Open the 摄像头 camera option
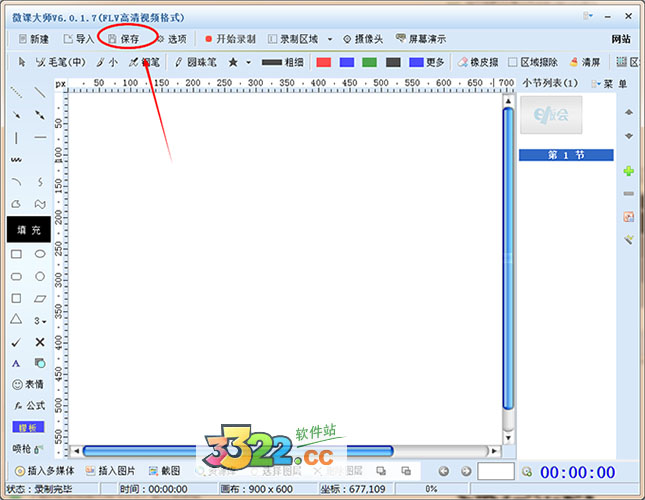This screenshot has width=645, height=500. pyautogui.click(x=363, y=39)
